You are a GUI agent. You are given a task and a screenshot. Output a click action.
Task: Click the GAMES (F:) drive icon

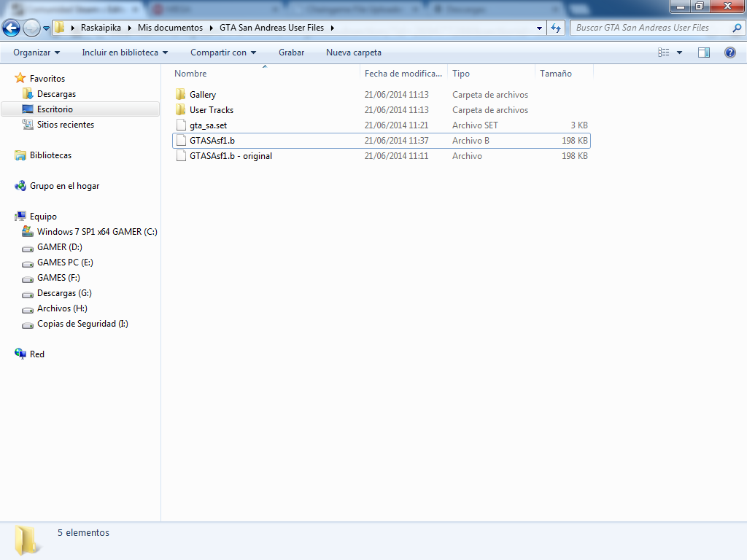28,279
